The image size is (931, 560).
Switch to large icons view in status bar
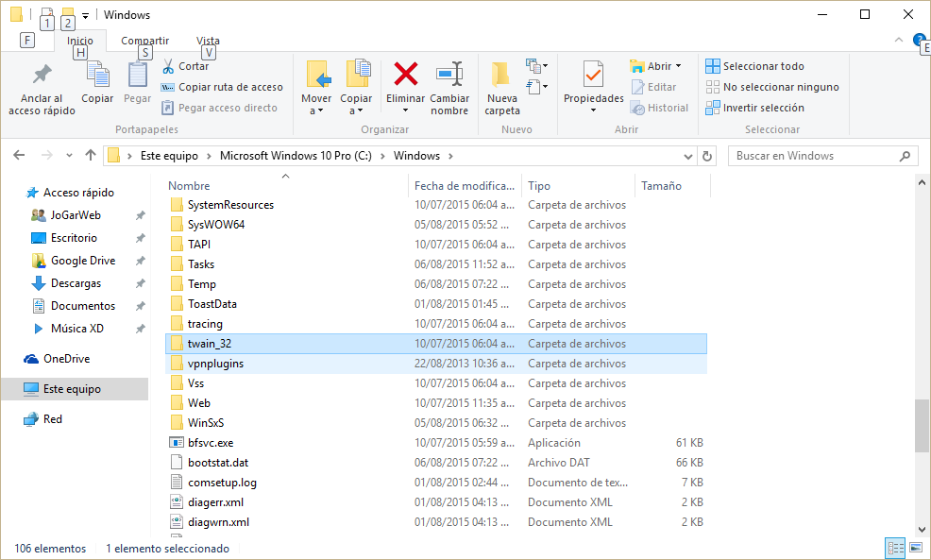pyautogui.click(x=916, y=548)
